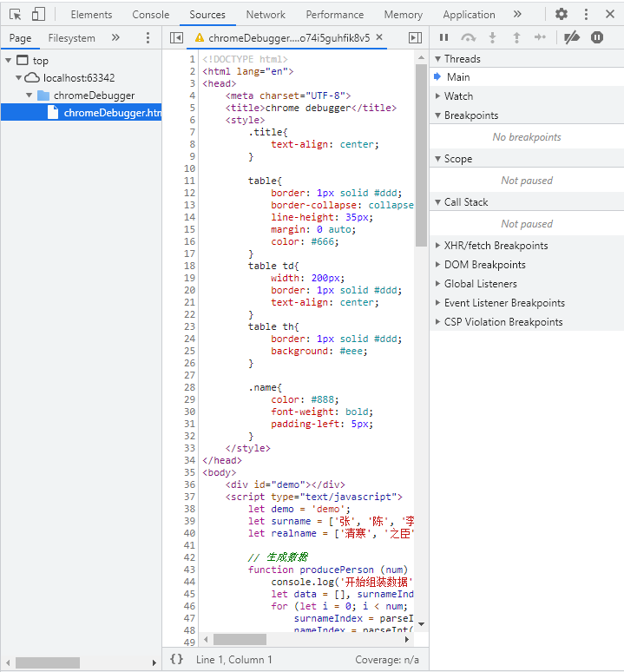
Task: Go to the Application tab
Action: tap(469, 15)
